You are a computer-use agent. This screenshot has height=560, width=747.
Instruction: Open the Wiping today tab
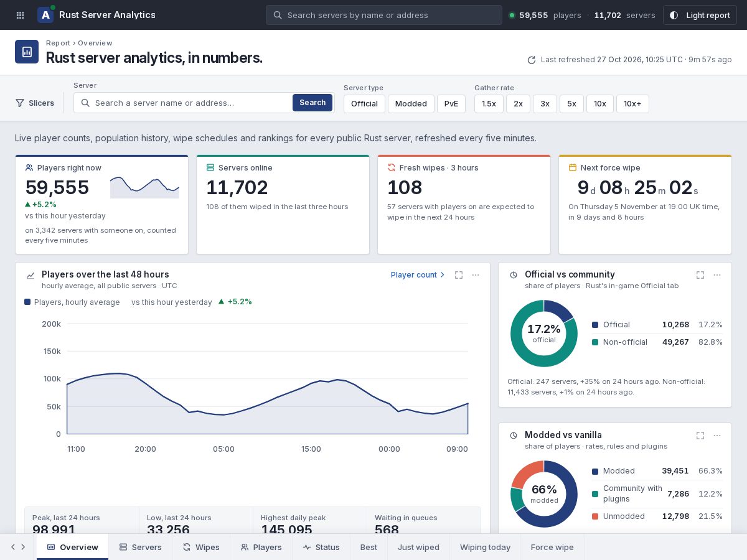(485, 548)
